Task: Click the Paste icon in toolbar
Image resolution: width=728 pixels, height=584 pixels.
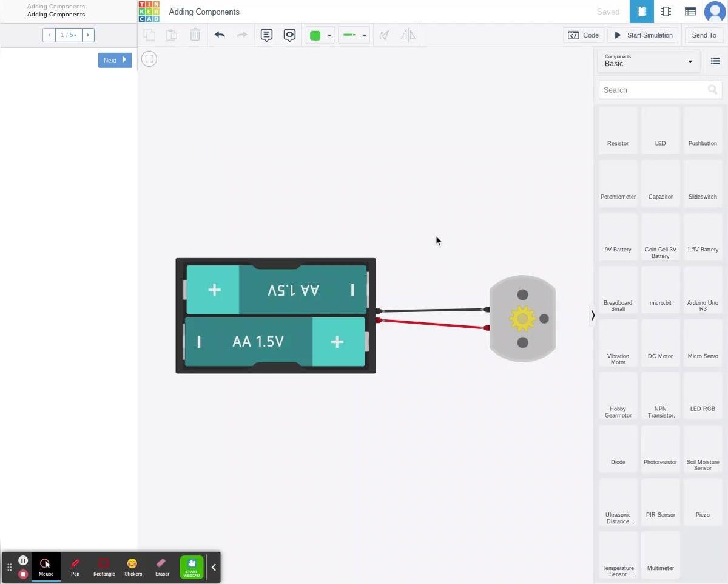Action: [172, 35]
